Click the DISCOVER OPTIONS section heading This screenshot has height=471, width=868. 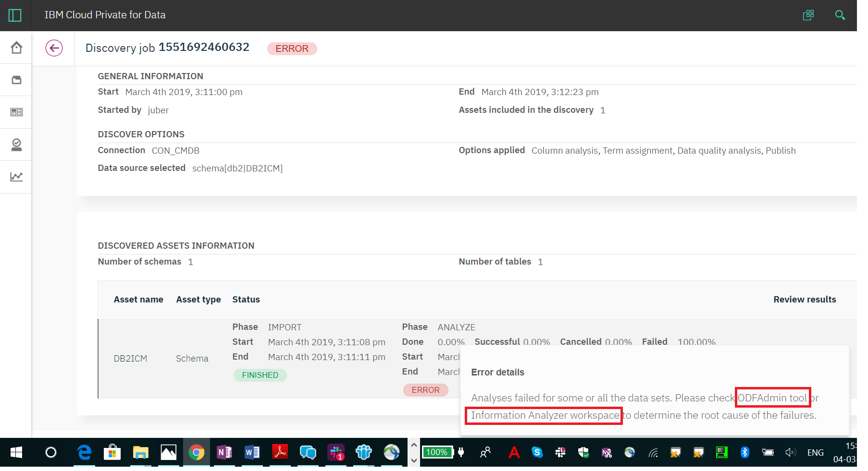(141, 134)
